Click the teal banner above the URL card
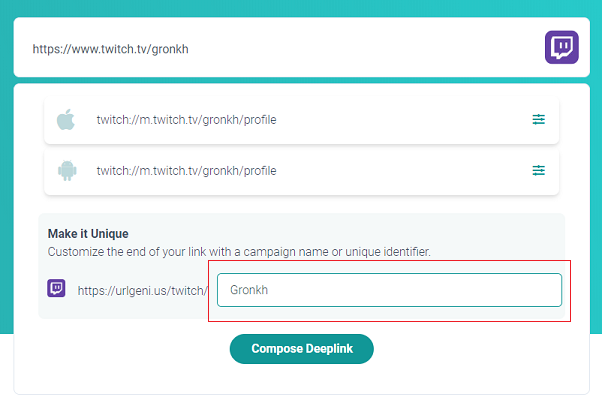This screenshot has width=602, height=403. 301,8
